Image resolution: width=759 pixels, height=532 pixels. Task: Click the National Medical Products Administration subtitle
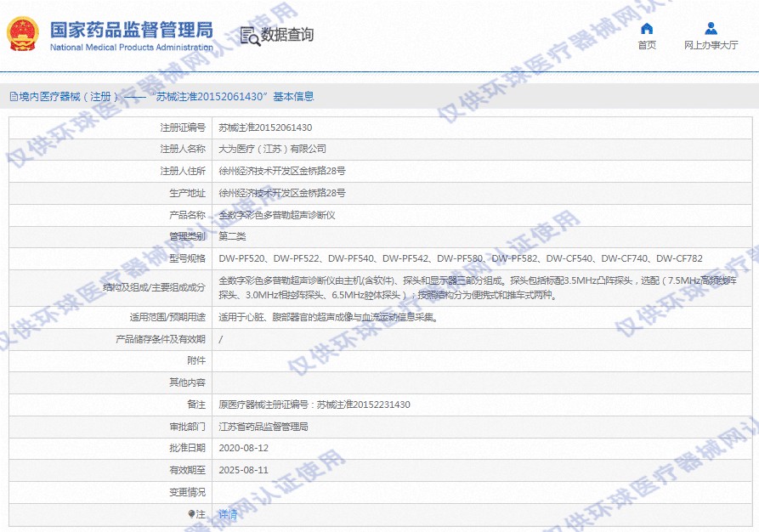tap(132, 48)
